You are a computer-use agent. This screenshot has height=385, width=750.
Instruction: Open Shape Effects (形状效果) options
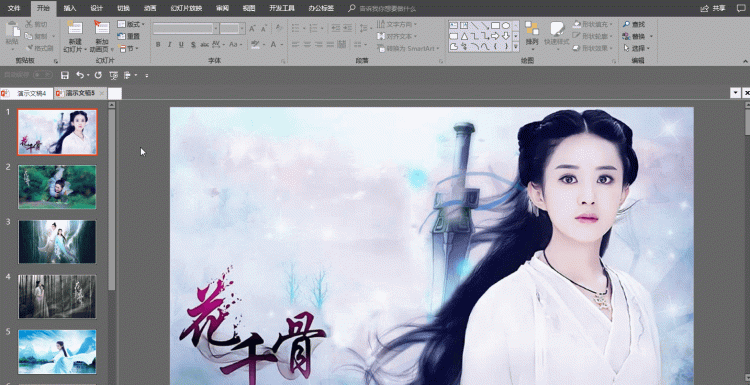(x=593, y=48)
